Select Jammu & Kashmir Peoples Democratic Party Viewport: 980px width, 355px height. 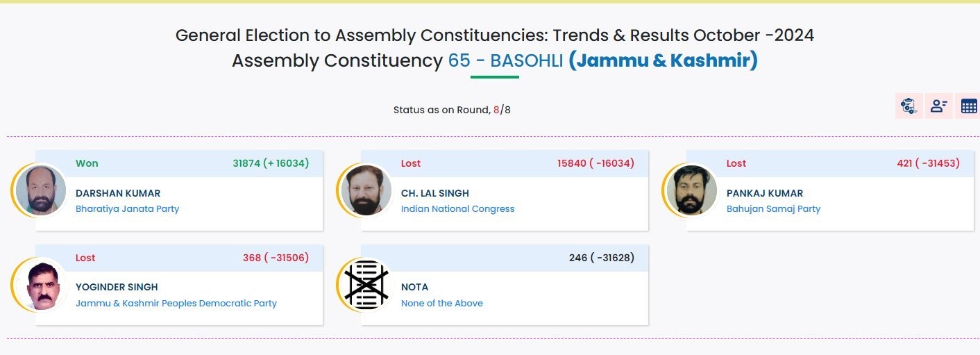coord(176,303)
